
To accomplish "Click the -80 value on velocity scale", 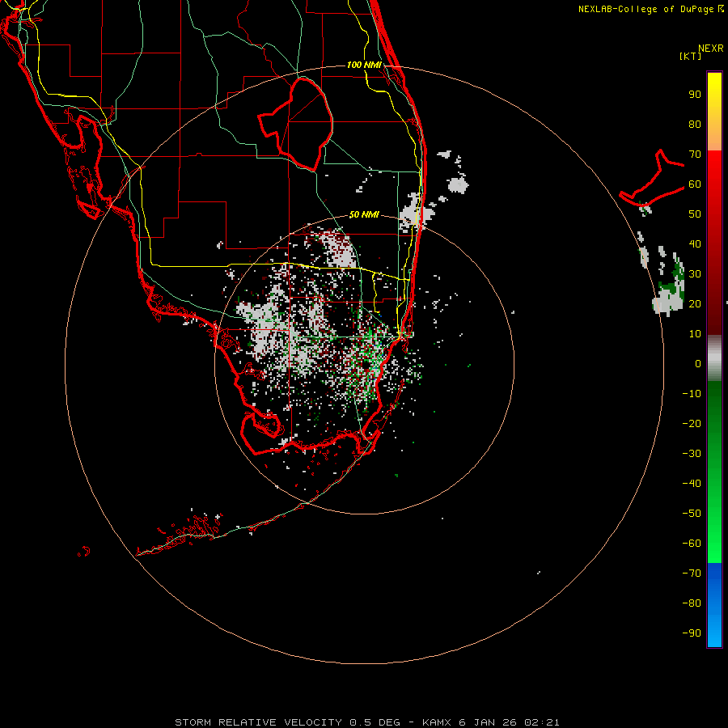I will pyautogui.click(x=692, y=603).
